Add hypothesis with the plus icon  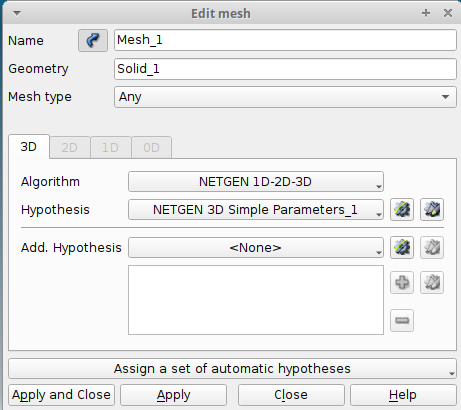tap(402, 283)
